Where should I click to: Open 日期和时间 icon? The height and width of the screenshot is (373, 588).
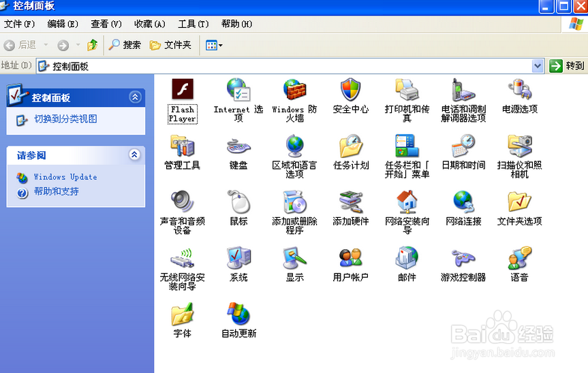(463, 146)
